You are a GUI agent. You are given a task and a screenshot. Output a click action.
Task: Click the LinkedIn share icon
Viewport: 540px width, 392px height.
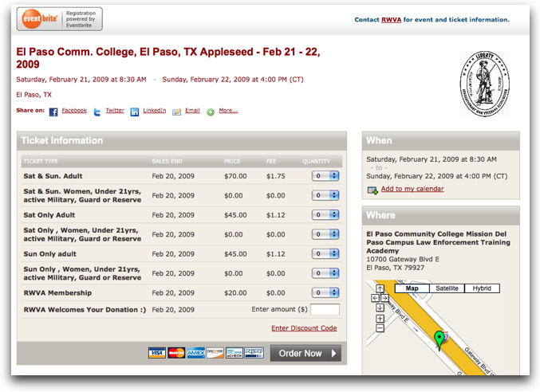click(x=134, y=112)
